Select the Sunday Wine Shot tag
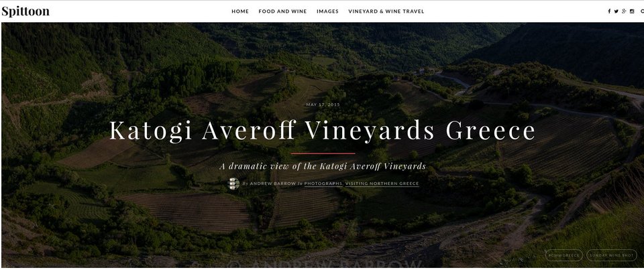644x270 pixels. click(x=612, y=255)
